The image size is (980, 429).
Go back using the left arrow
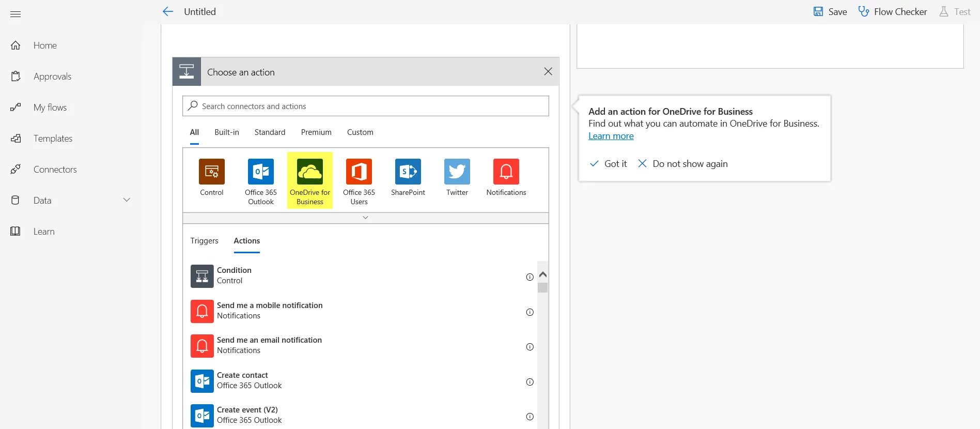(x=168, y=11)
